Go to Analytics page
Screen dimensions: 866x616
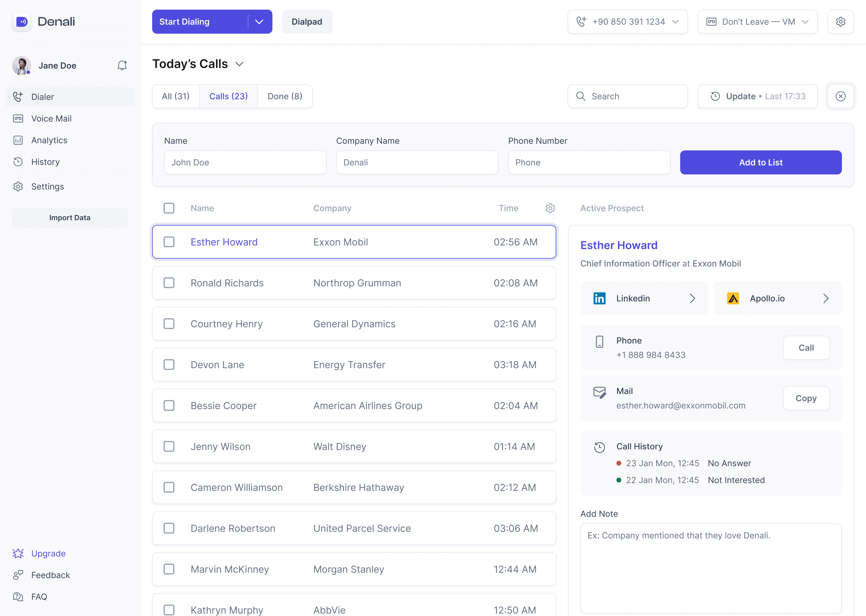[70, 140]
